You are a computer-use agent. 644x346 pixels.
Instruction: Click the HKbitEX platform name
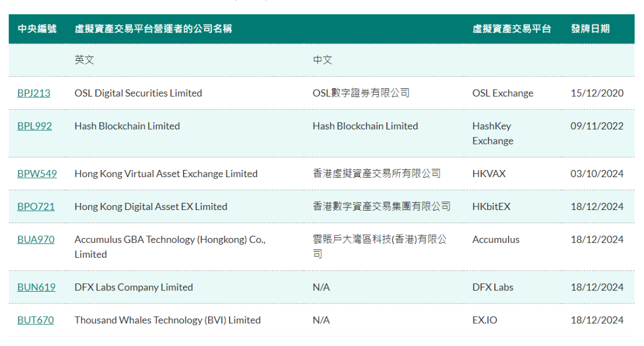[x=491, y=206]
